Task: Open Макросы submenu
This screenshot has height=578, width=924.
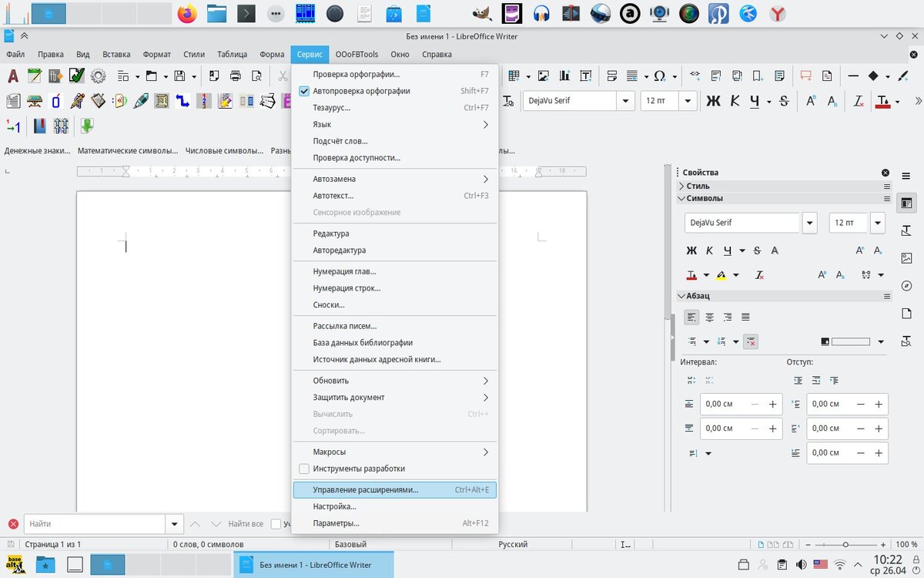Action: 395,452
